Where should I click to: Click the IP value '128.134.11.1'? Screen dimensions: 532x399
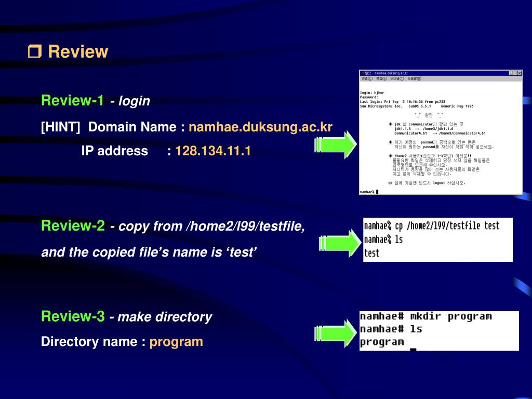213,151
